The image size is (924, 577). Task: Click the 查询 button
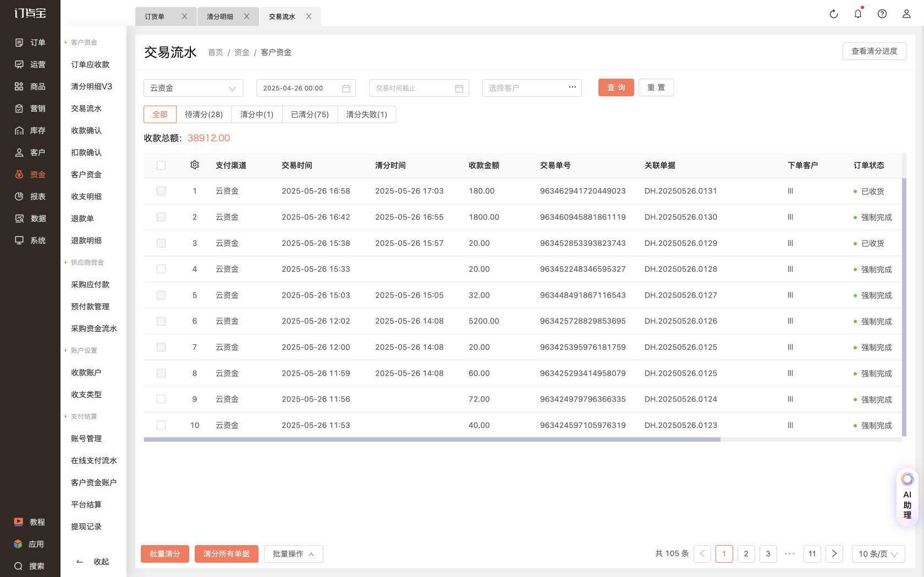coord(616,87)
